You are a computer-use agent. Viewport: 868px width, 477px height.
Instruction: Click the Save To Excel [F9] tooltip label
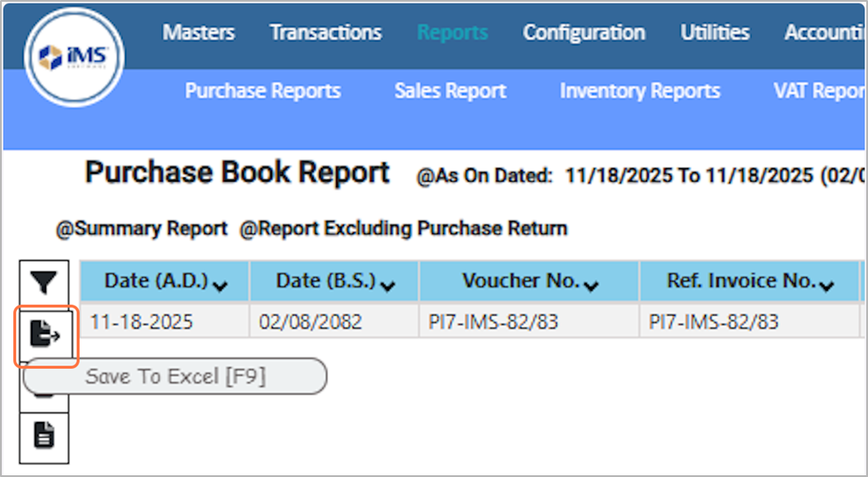pyautogui.click(x=175, y=377)
